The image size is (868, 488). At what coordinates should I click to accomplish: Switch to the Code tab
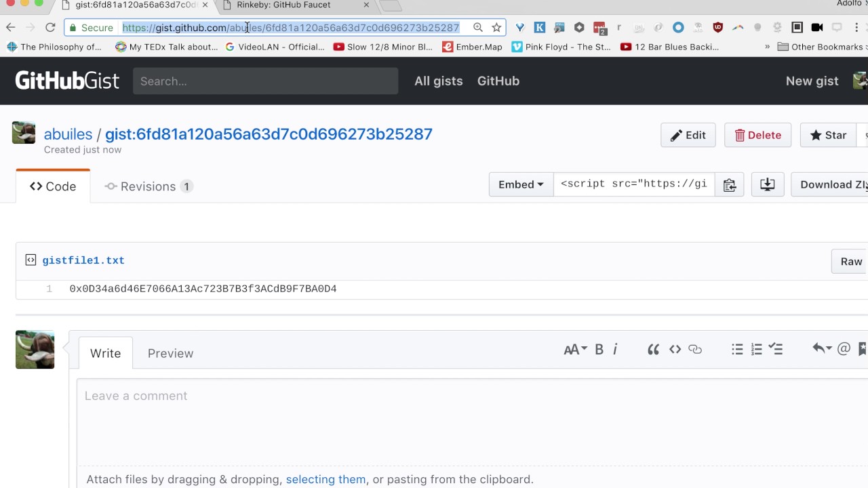pos(53,186)
